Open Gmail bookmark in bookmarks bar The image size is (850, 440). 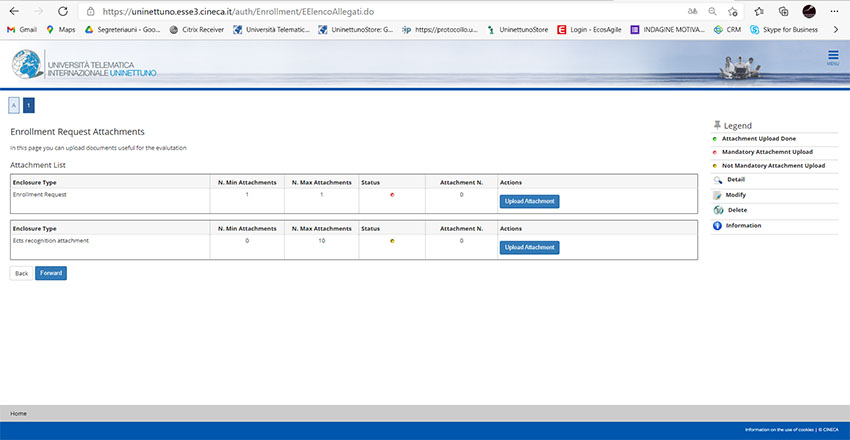(x=22, y=30)
